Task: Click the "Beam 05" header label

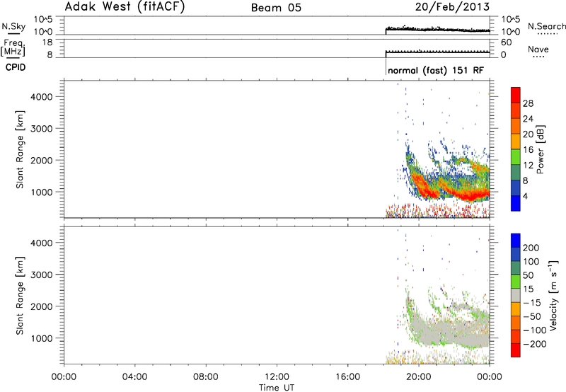Action: (x=276, y=8)
